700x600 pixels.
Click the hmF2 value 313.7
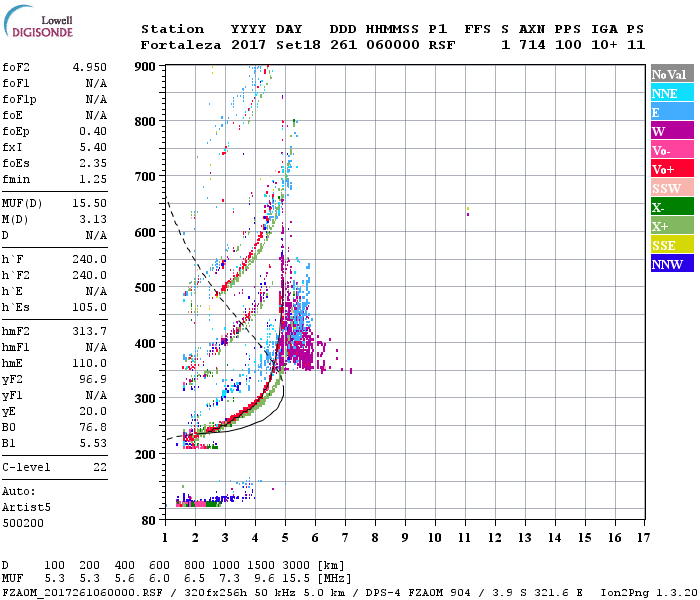[90, 331]
